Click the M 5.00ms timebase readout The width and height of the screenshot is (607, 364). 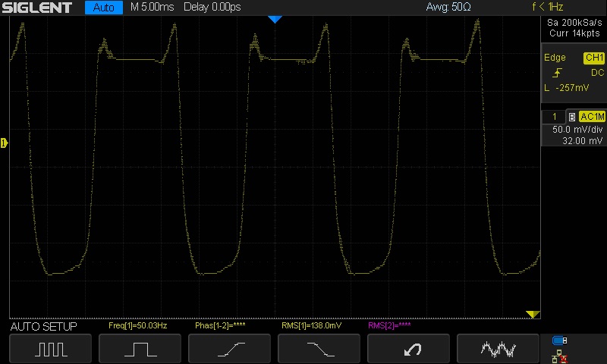153,7
